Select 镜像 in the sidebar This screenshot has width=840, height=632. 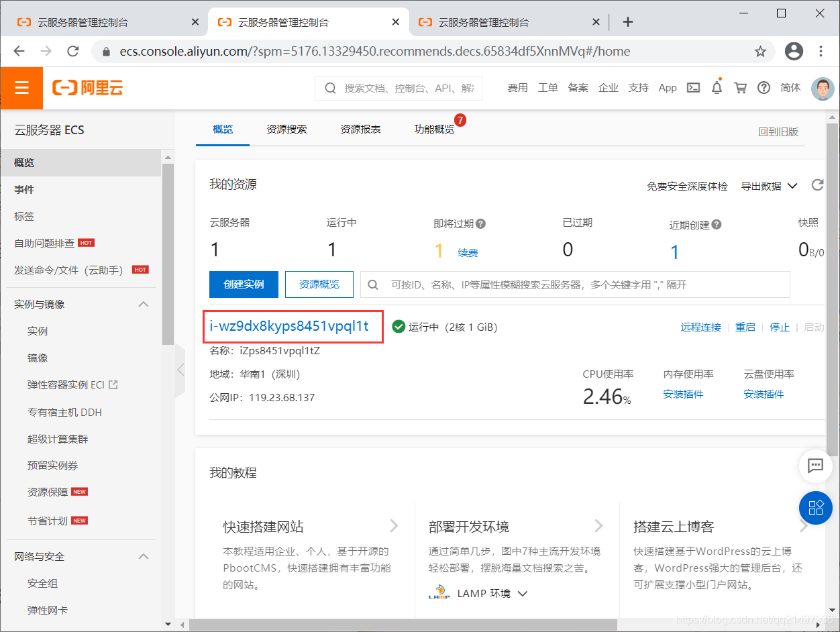tap(38, 358)
